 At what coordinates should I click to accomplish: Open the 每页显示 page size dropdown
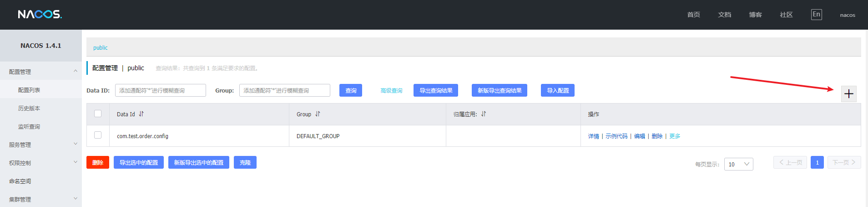point(738,164)
